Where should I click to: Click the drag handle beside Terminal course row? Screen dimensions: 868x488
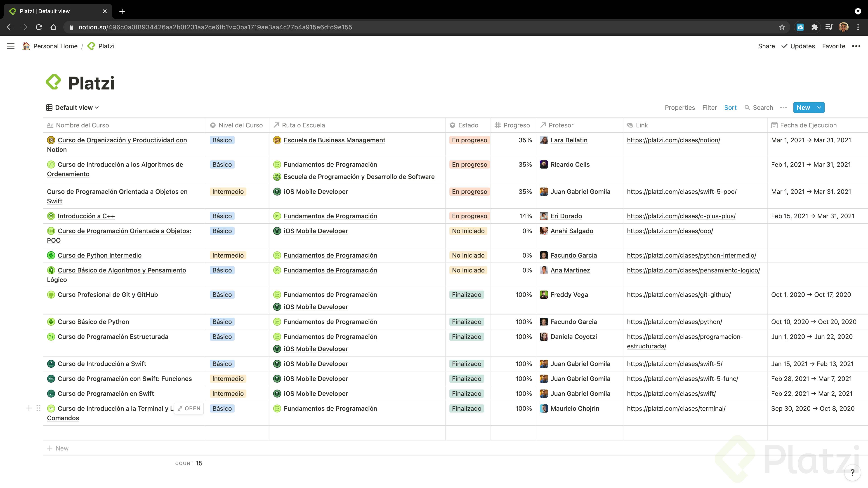(38, 408)
